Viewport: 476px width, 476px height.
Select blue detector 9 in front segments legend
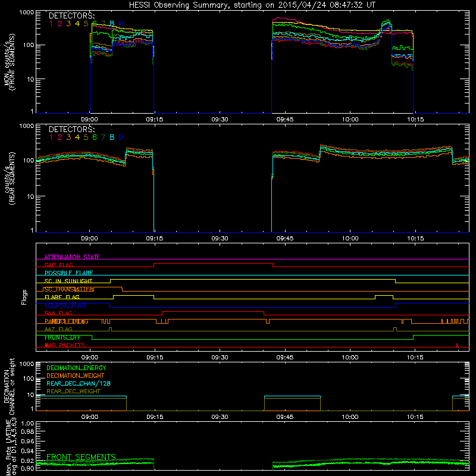pyautogui.click(x=121, y=24)
